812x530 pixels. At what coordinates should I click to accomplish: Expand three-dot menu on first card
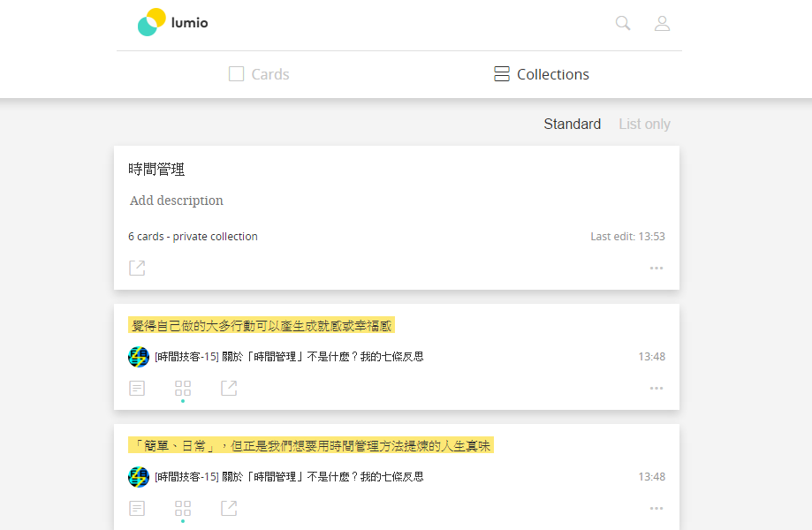point(656,388)
